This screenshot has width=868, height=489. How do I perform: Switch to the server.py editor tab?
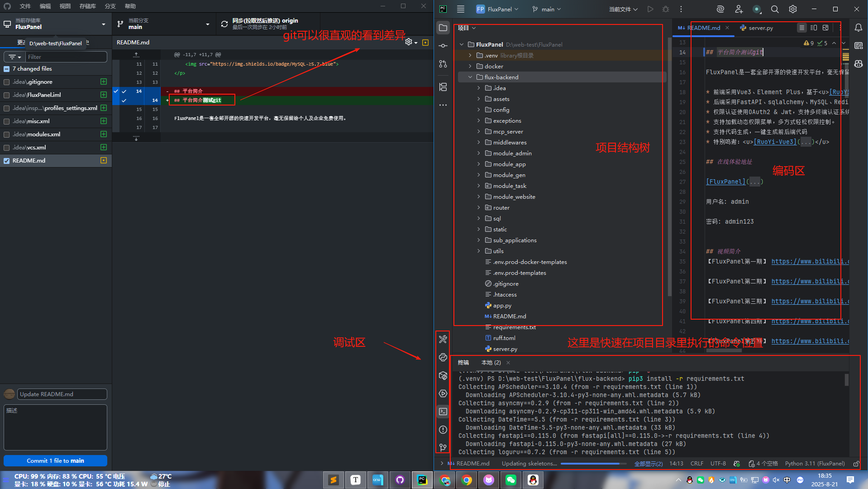coord(756,28)
